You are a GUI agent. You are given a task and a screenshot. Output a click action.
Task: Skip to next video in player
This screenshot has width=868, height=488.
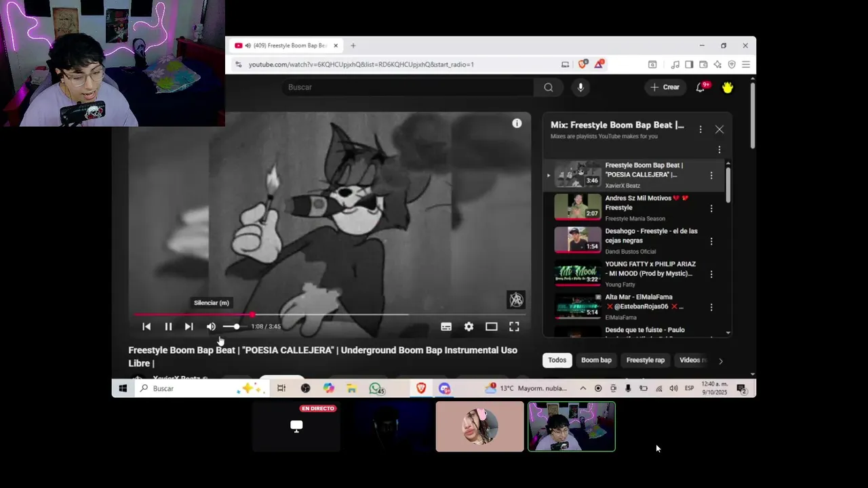point(189,327)
